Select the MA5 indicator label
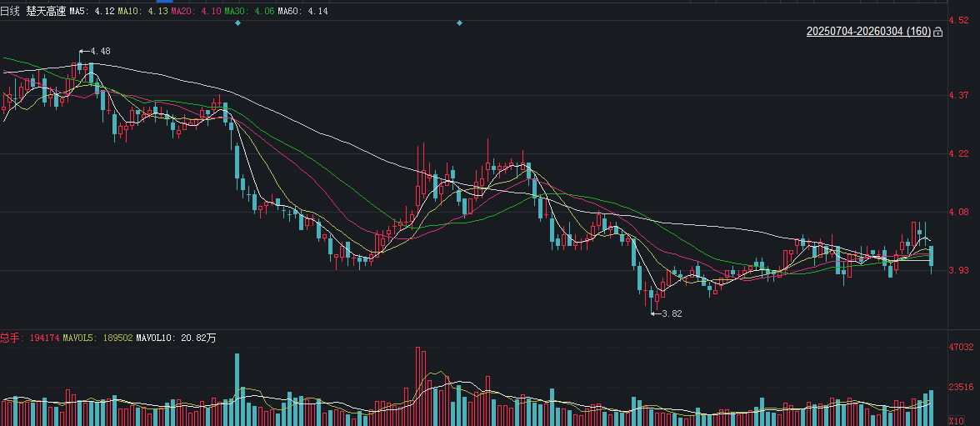Screen dimensions: 980x426 coord(92,12)
